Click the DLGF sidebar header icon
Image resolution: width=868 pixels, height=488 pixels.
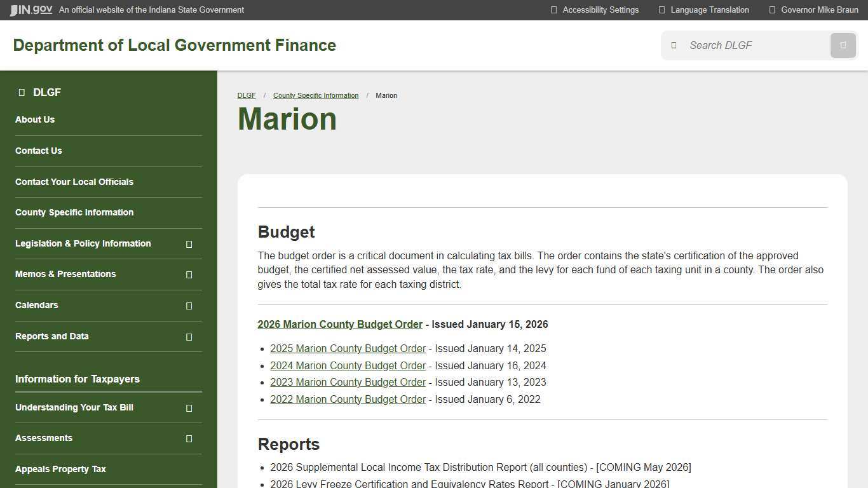(x=21, y=92)
